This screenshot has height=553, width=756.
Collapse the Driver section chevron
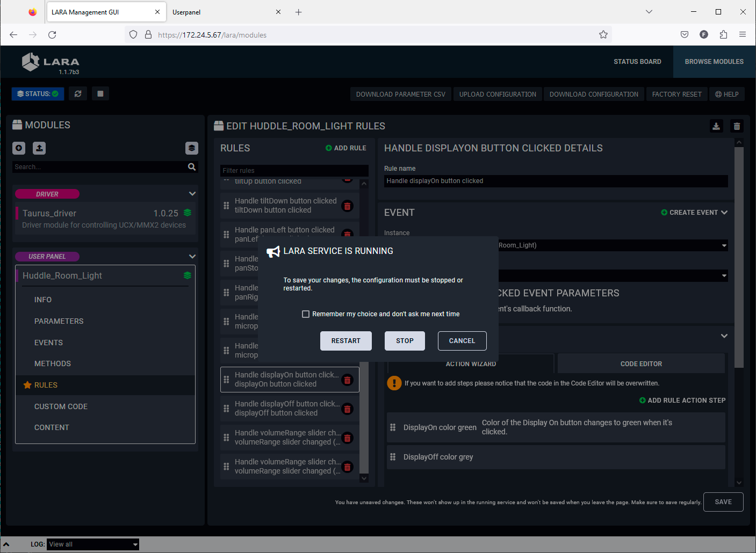coord(192,194)
